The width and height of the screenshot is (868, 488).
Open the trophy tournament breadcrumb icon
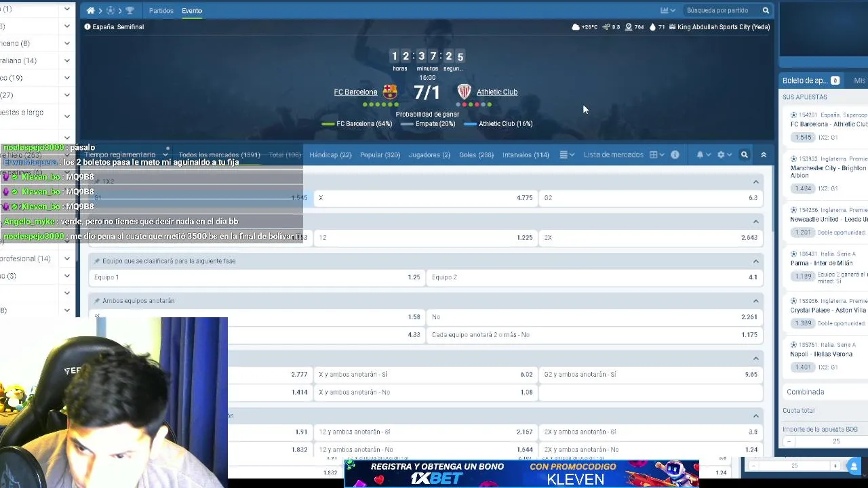click(130, 11)
